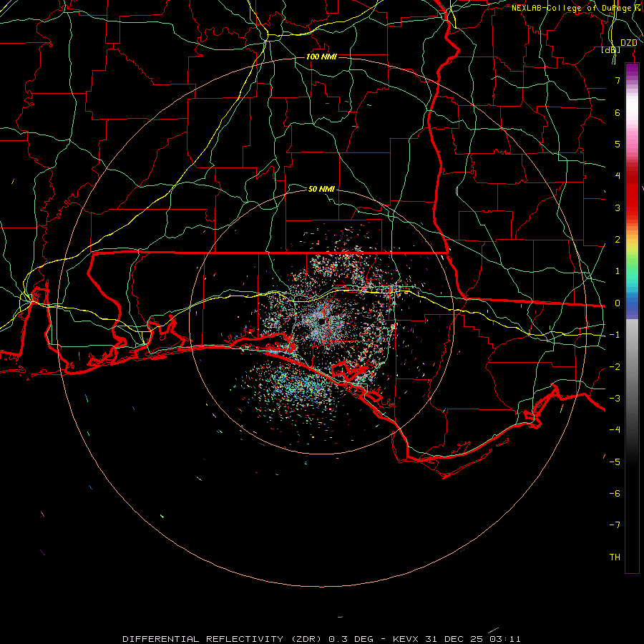Viewport: 644px width, 644px height.
Task: Click the 7 value on color scale
Action: (618, 80)
